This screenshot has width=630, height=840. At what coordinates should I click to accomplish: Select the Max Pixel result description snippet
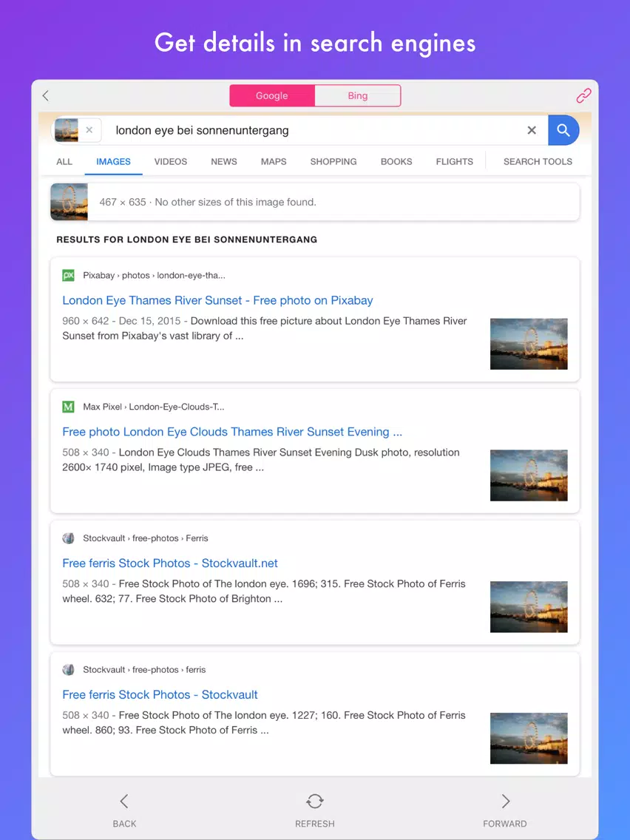pos(261,460)
